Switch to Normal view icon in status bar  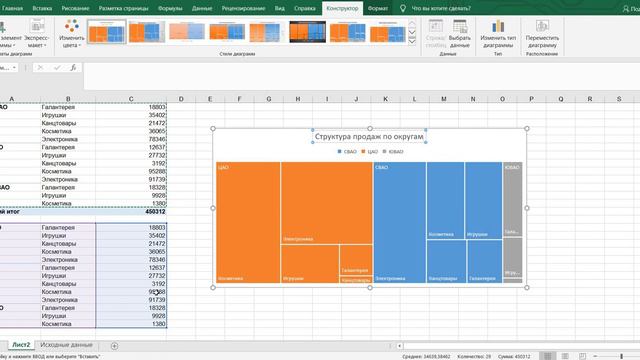[x=548, y=356]
